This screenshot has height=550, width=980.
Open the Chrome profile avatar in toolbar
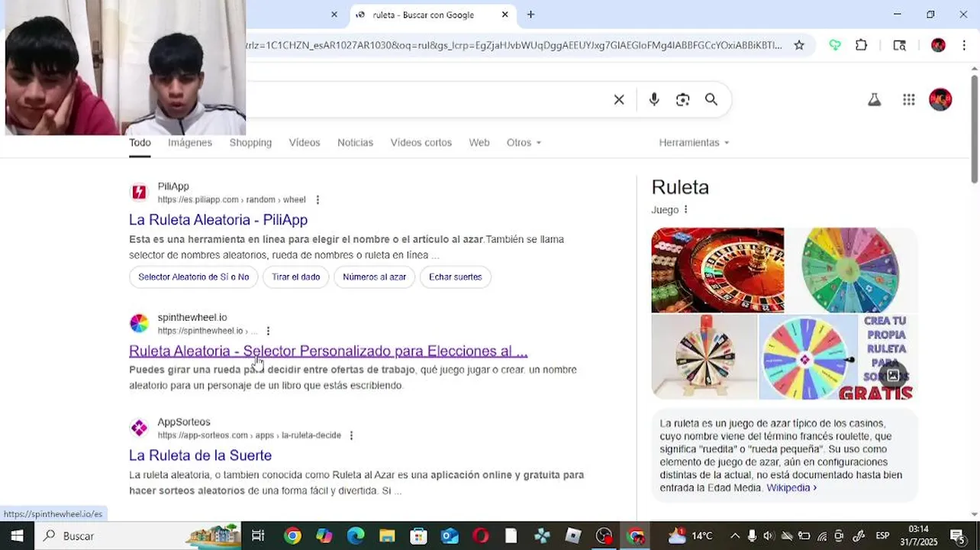click(x=938, y=45)
